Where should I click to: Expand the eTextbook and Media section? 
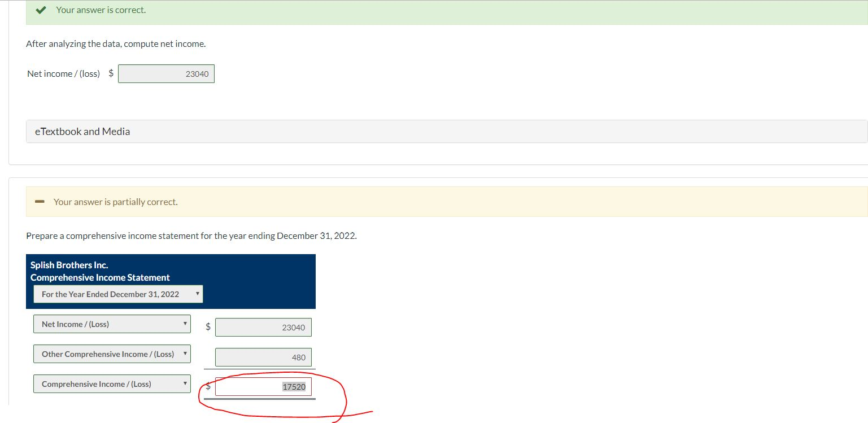[x=82, y=131]
